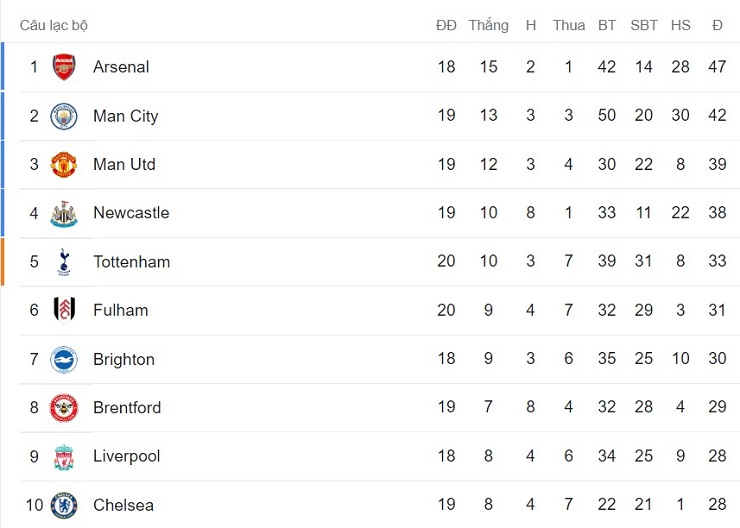Click the Brentford club crest
Screen dimensions: 740x528
pyautogui.click(x=64, y=407)
